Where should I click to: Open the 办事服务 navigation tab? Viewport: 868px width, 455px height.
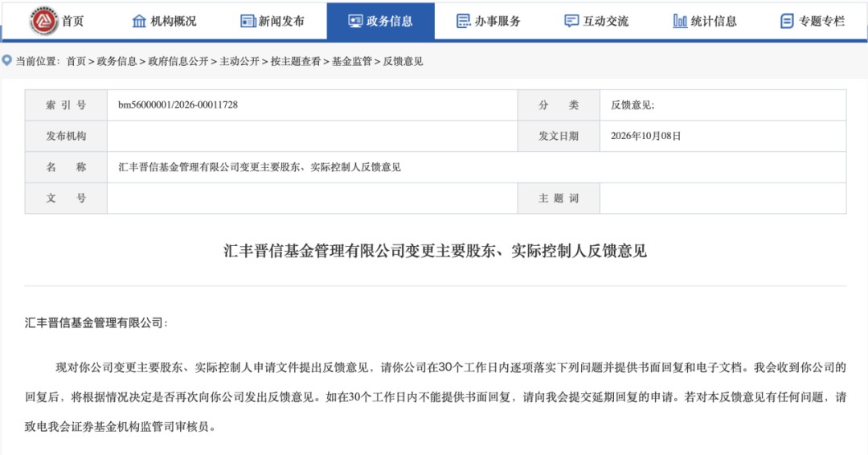[497, 21]
